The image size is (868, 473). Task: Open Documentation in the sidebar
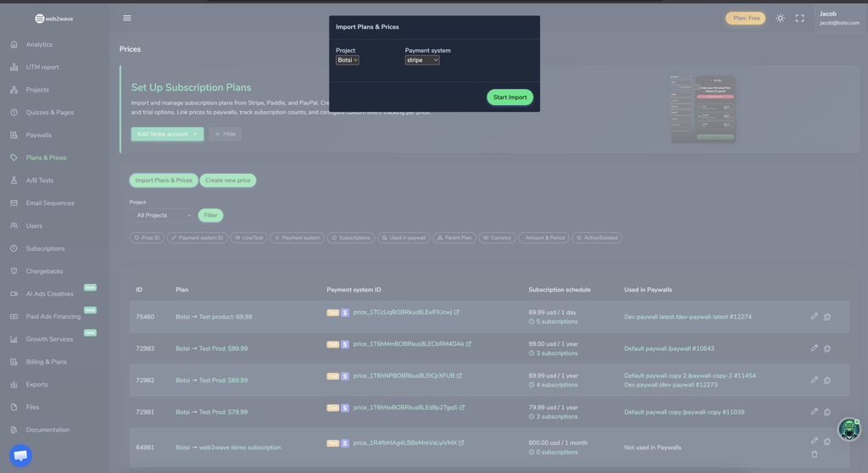point(47,430)
